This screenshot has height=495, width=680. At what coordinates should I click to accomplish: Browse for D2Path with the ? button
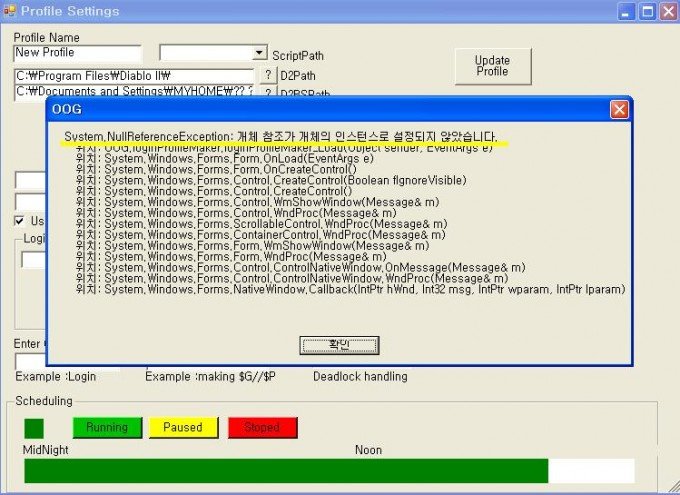(268, 75)
